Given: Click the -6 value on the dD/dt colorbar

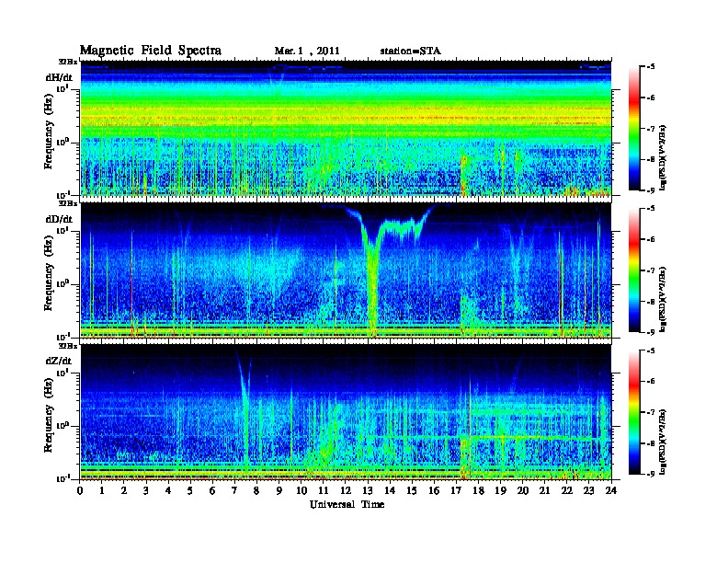Looking at the screenshot, I should pos(651,240).
